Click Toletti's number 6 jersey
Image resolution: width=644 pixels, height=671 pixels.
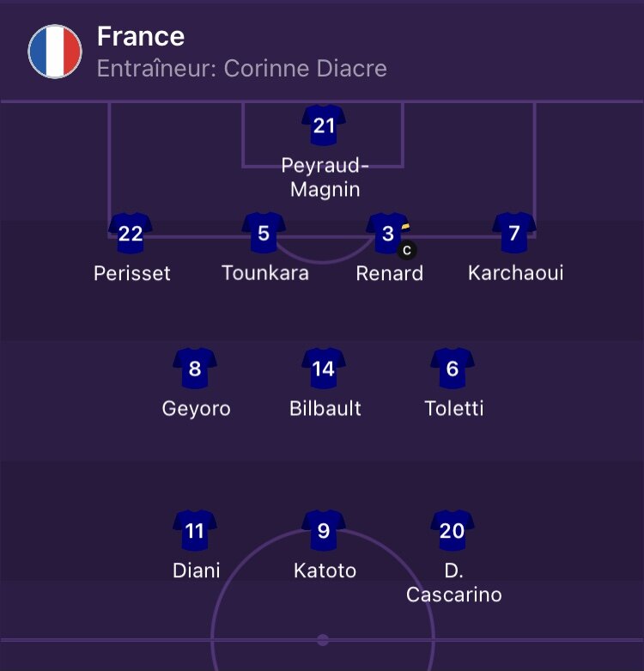click(x=453, y=369)
